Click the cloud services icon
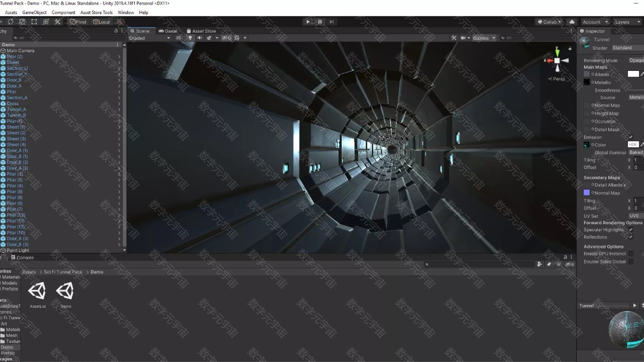This screenshot has height=362, width=644. 572,22
